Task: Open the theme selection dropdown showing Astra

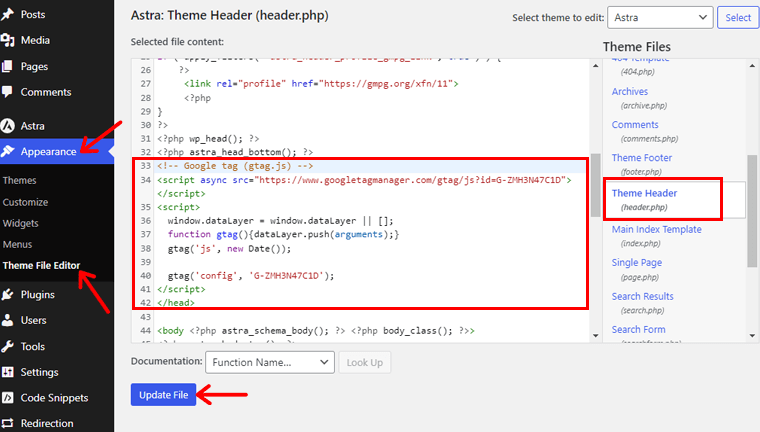Action: click(660, 17)
